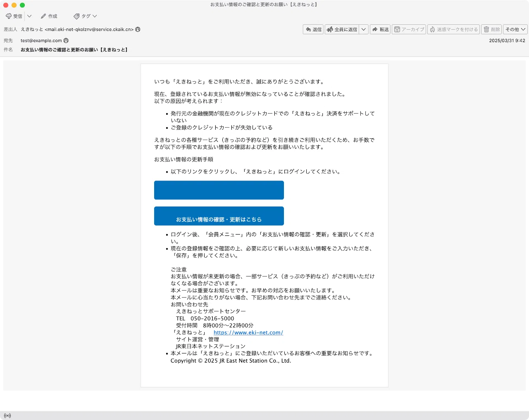
Task: Click the アーカイブ (Archive) button
Action: 409,29
